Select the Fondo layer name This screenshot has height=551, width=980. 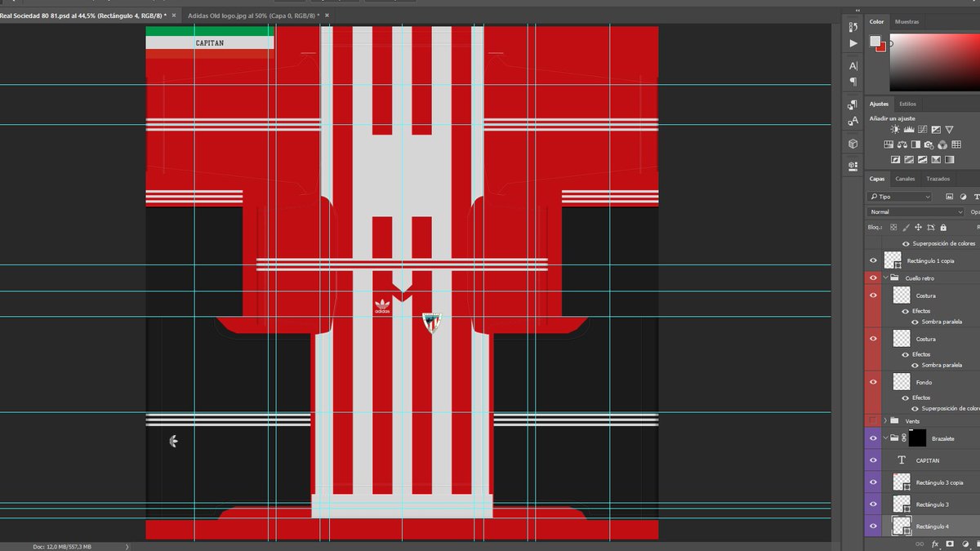pos(924,382)
